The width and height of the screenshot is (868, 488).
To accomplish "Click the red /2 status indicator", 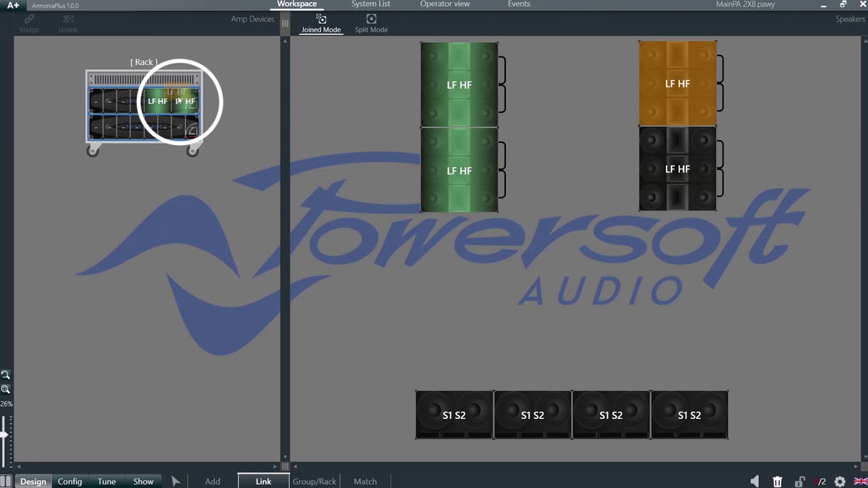I will 821,481.
